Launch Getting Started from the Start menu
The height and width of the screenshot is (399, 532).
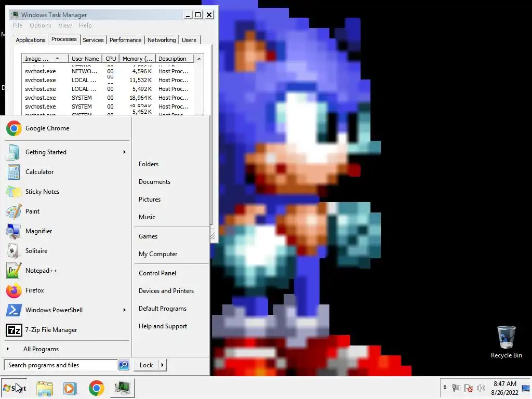(67, 152)
